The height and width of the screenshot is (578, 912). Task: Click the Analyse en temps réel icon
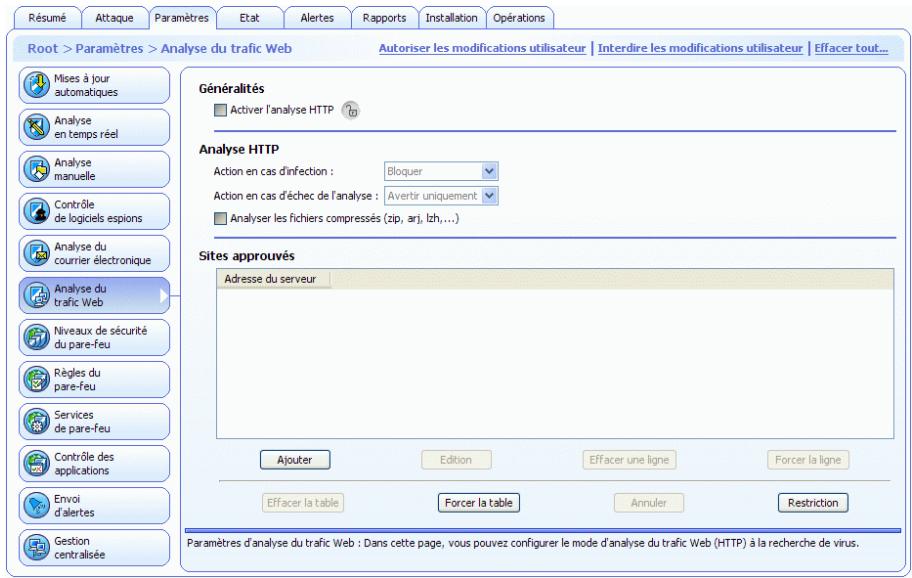(37, 127)
